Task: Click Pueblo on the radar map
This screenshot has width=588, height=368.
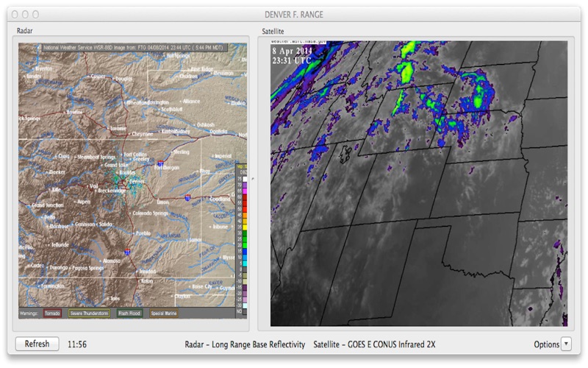Action: pyautogui.click(x=143, y=233)
